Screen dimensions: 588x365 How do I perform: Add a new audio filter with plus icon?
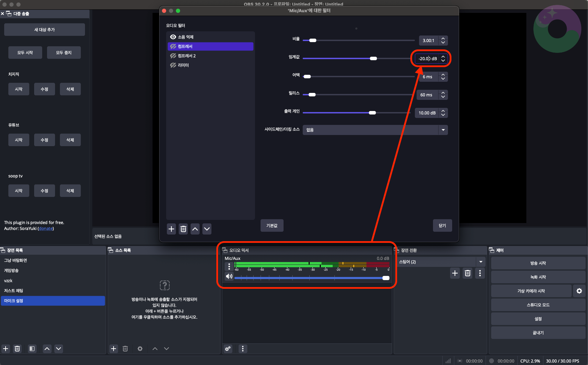click(171, 229)
